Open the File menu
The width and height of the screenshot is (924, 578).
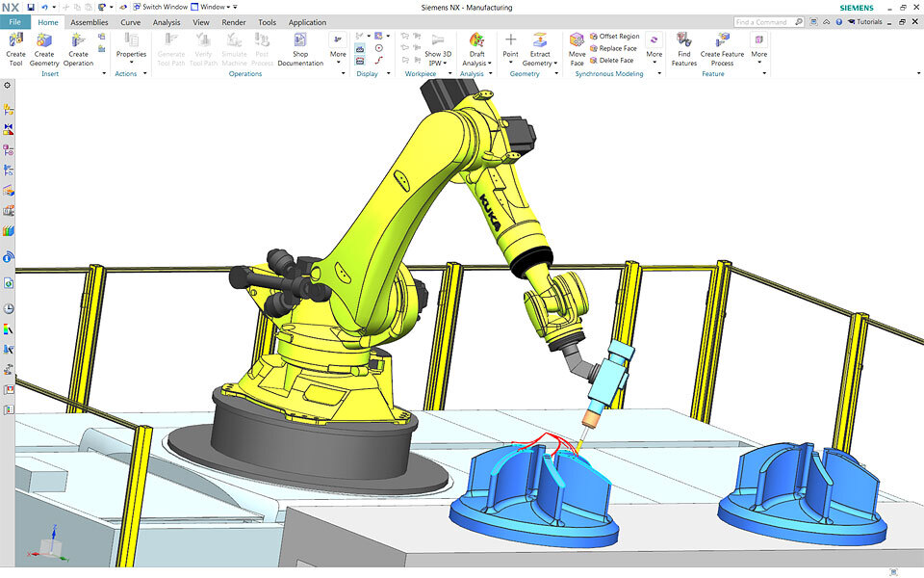14,22
